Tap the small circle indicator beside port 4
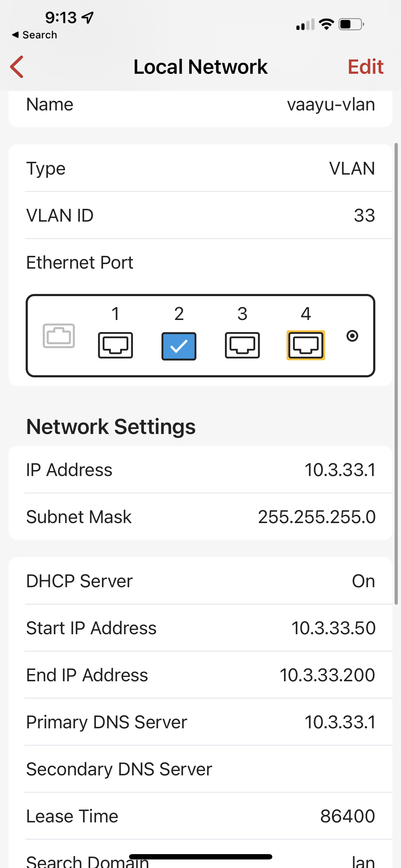 (x=352, y=336)
